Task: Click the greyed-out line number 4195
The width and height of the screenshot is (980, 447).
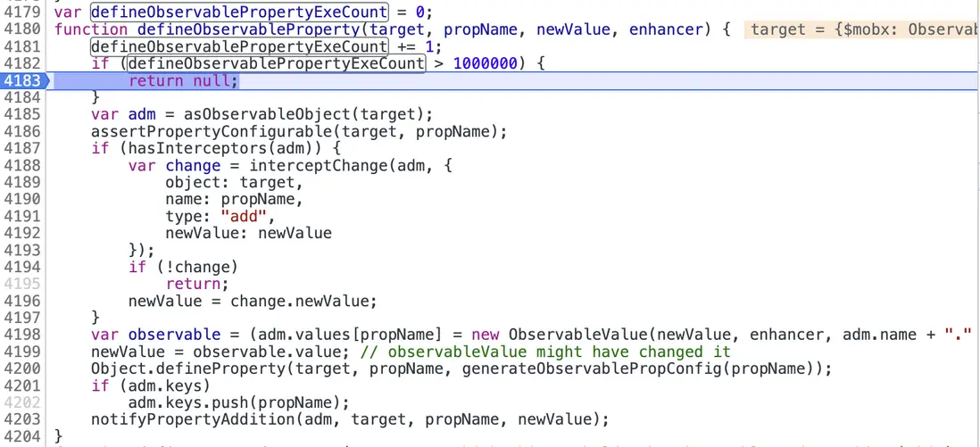Action: pyautogui.click(x=22, y=284)
